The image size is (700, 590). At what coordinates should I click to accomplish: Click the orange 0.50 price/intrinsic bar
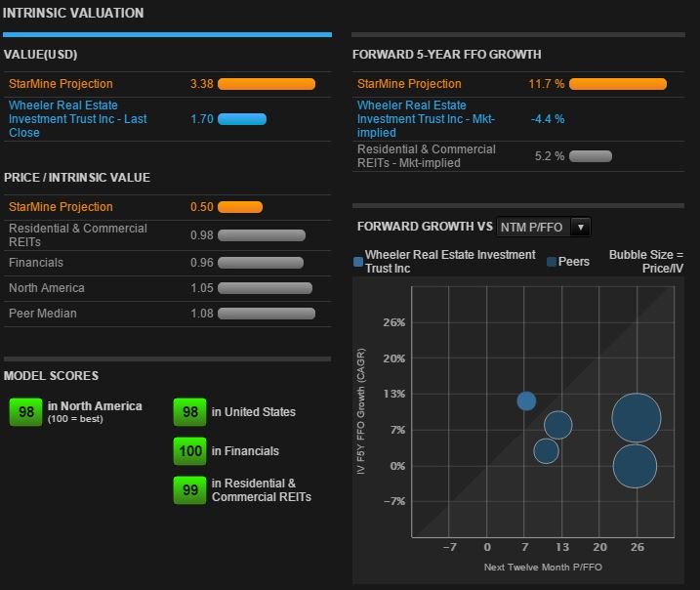240,207
